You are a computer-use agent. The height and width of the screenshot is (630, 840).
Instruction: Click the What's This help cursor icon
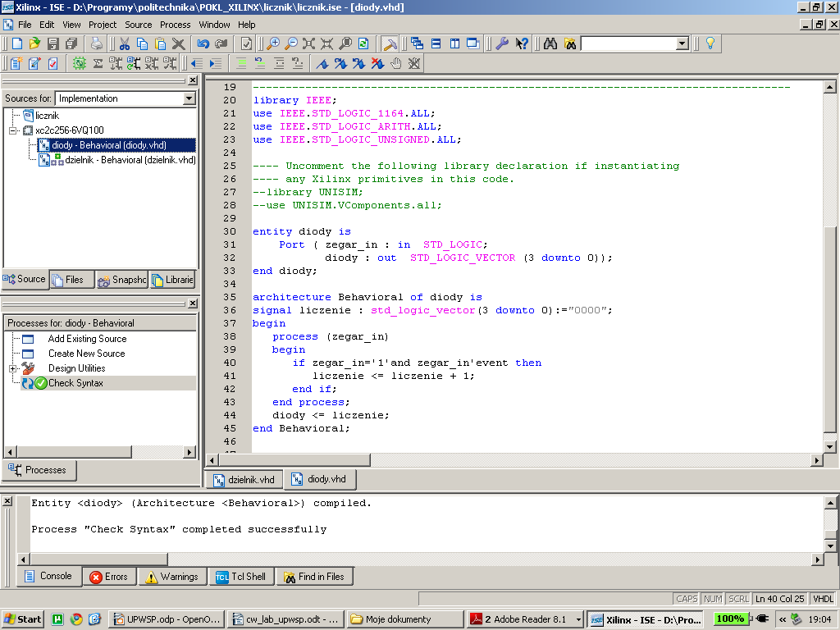(x=521, y=43)
